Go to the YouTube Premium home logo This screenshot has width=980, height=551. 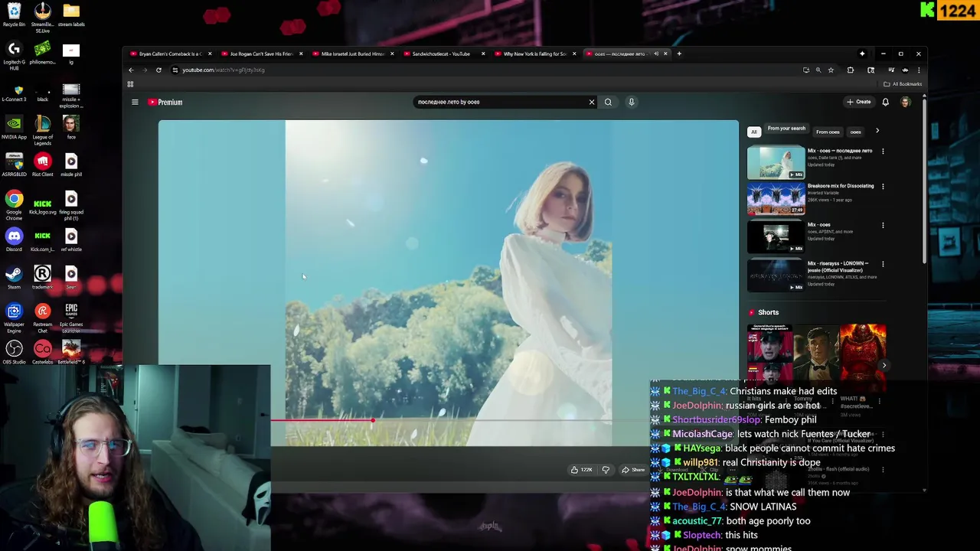click(x=165, y=102)
